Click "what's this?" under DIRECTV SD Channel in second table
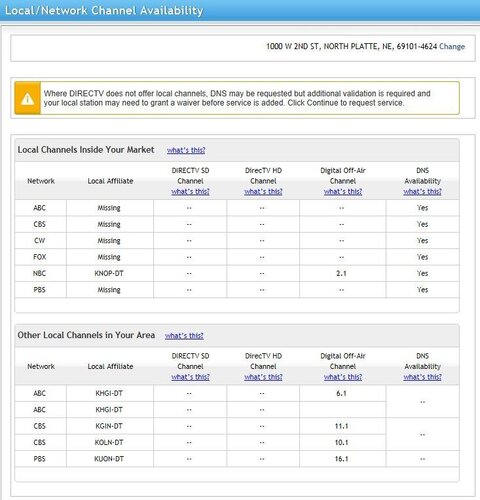 tap(190, 377)
